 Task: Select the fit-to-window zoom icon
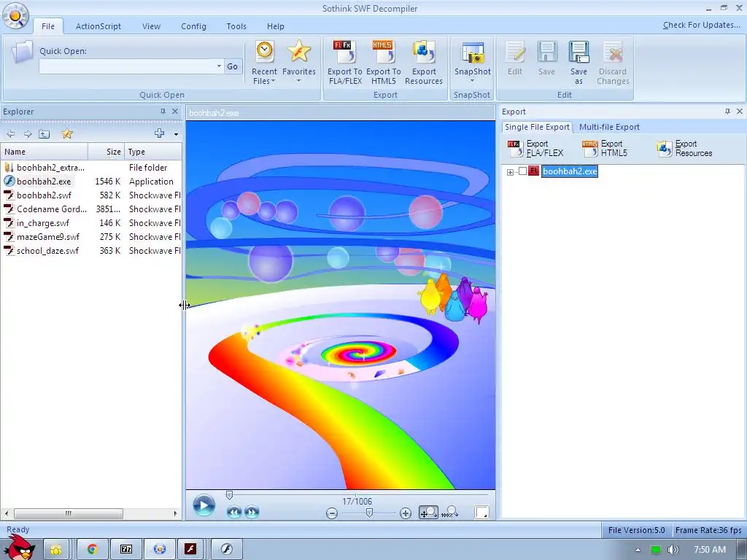[x=428, y=513]
